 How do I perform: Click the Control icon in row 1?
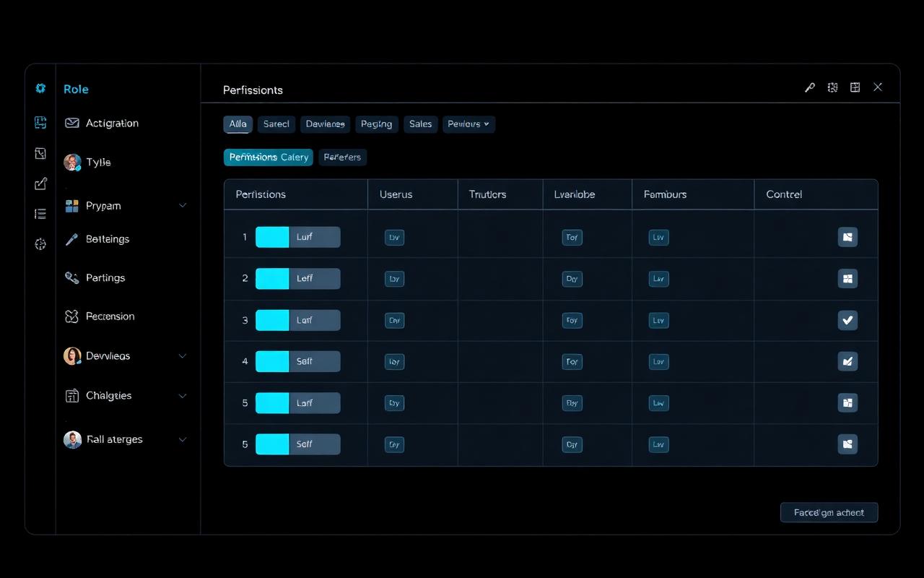tap(847, 237)
